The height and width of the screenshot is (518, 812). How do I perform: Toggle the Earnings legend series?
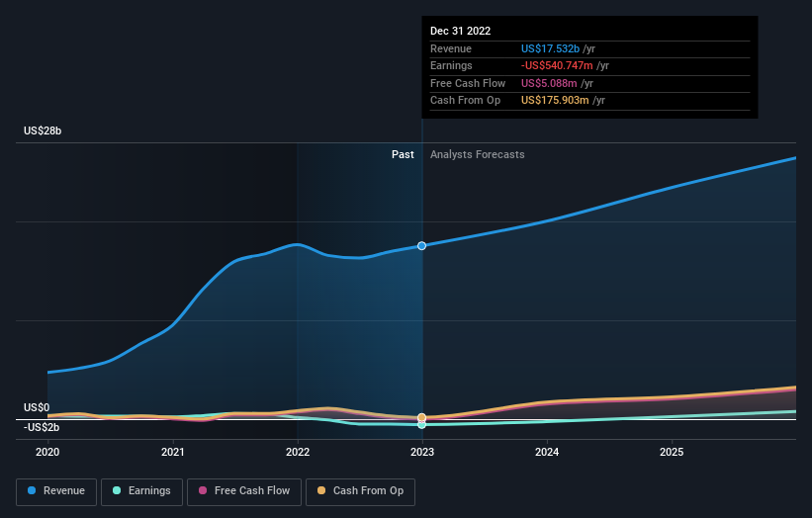point(141,491)
